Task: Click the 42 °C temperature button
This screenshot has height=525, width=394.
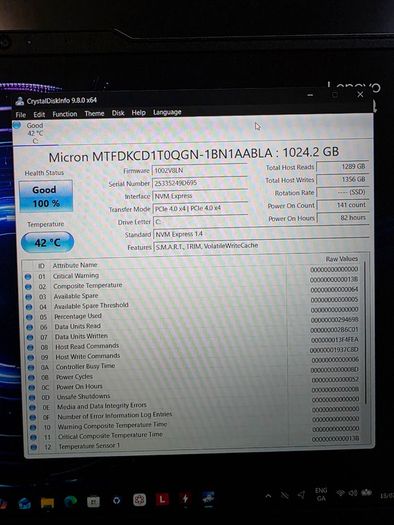Action: pos(47,242)
